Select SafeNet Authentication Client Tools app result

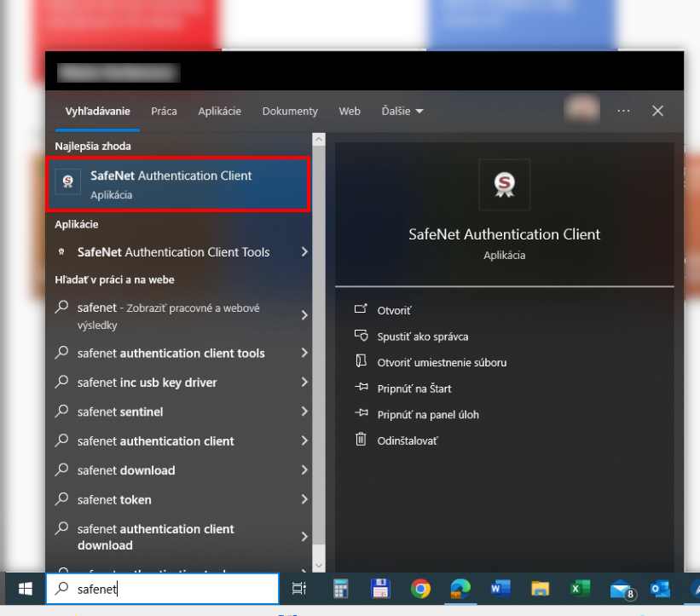pos(173,252)
